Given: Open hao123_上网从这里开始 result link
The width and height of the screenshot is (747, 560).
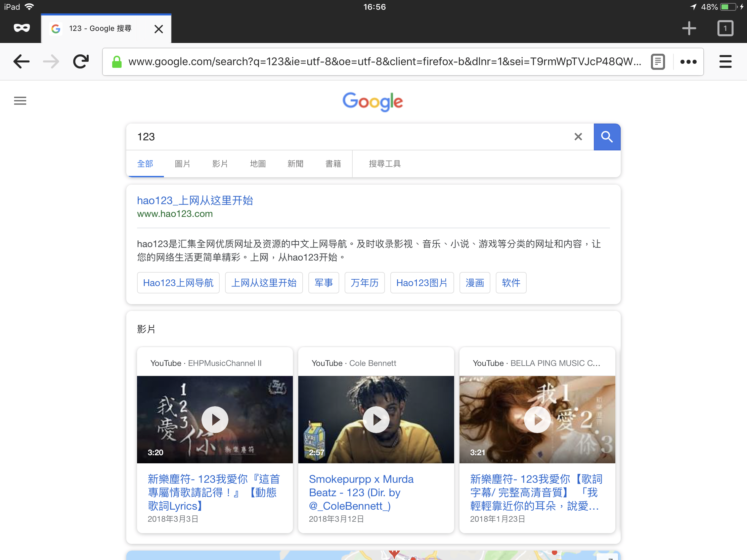Looking at the screenshot, I should pos(195,200).
